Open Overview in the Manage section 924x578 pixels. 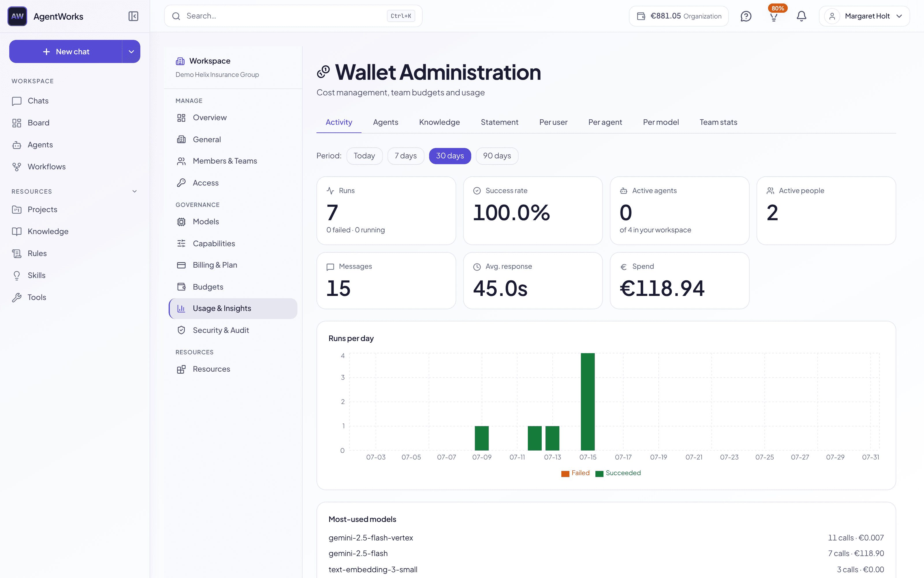tap(233, 118)
